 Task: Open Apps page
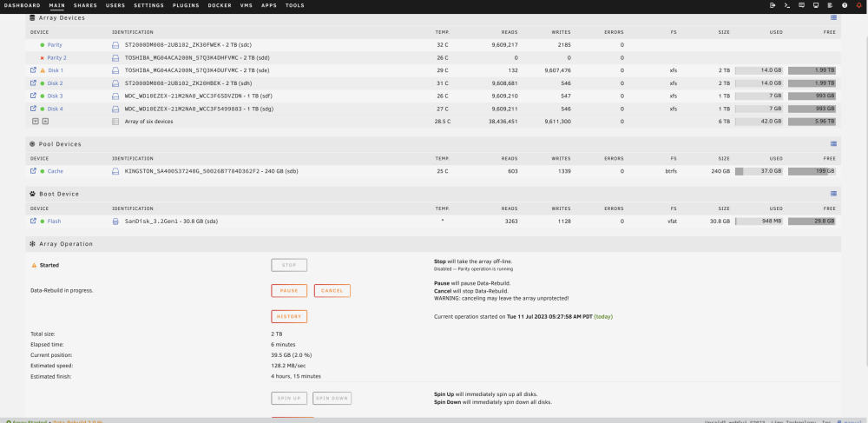pos(269,5)
